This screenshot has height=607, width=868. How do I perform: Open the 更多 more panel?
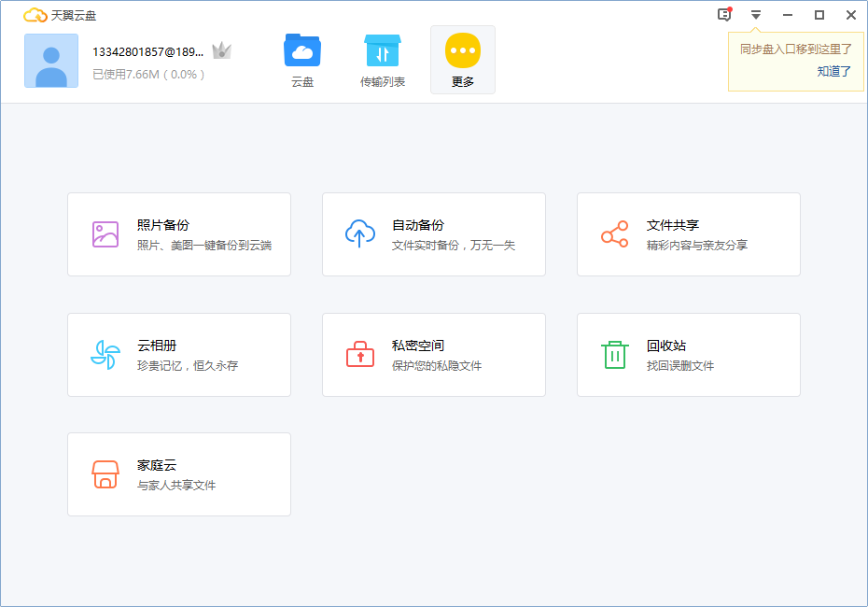click(463, 59)
